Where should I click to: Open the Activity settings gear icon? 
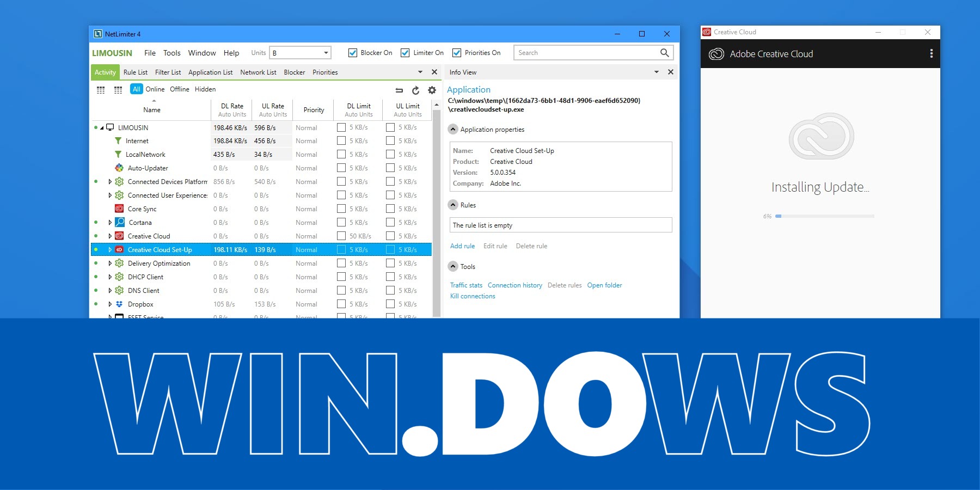pyautogui.click(x=432, y=90)
